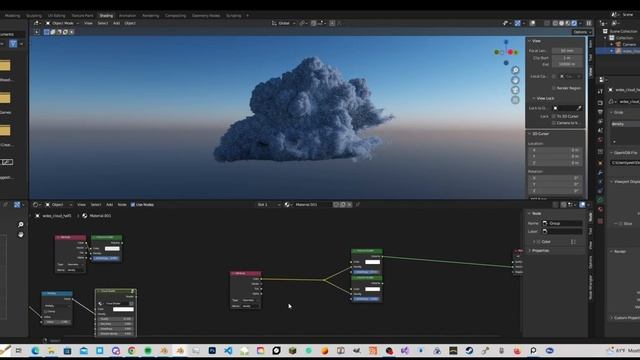Open the viewport Options dropdown
Screen dimensions: 640x360
tap(582, 32)
